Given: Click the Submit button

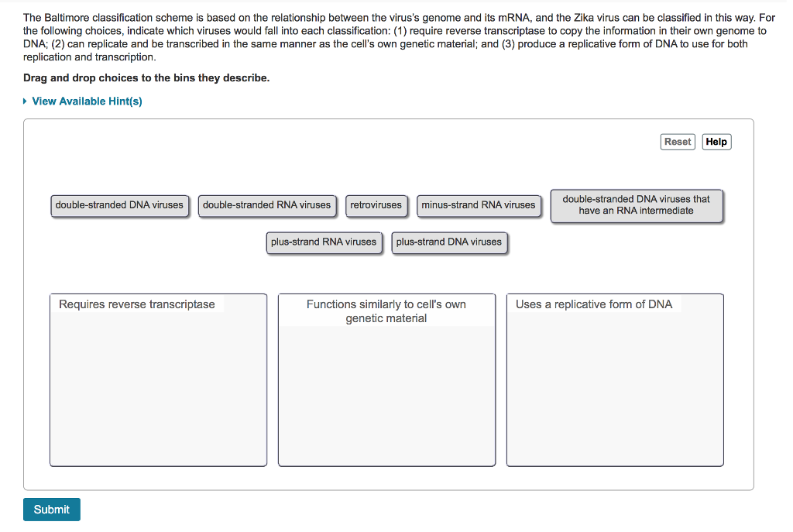Looking at the screenshot, I should [51, 510].
